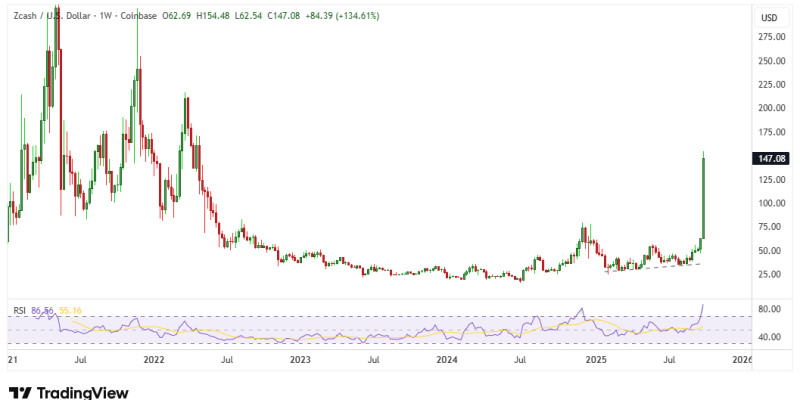Click the 100.00 price scale label
This screenshot has height=400, width=800.
[769, 203]
